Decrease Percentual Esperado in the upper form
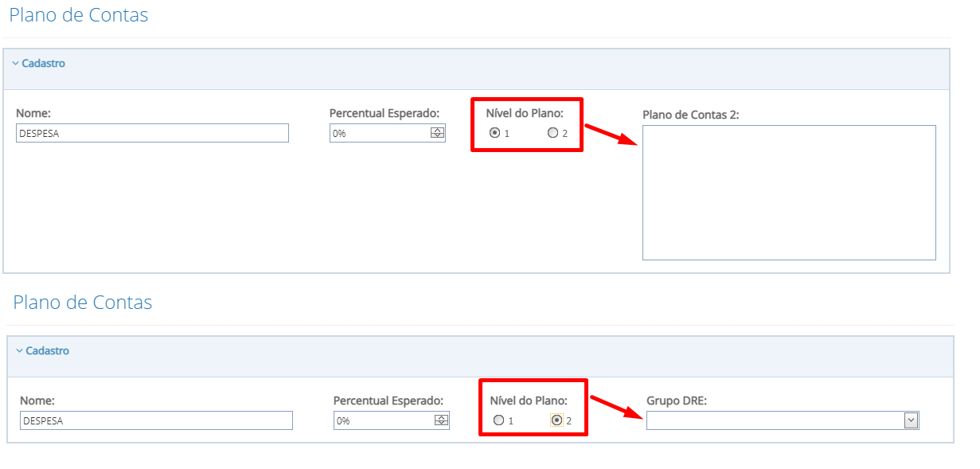This screenshot has height=469, width=980. pos(437,136)
